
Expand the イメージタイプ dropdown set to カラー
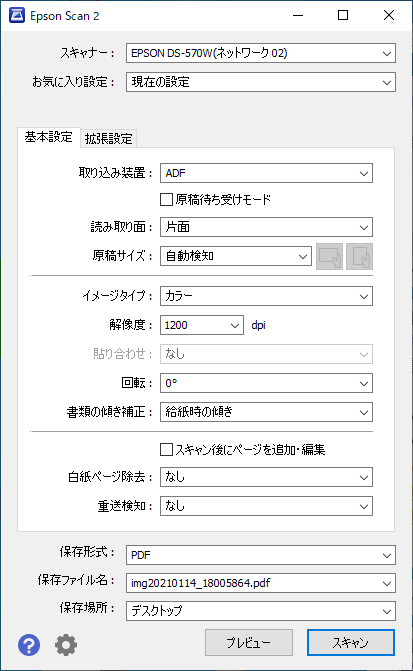click(266, 296)
